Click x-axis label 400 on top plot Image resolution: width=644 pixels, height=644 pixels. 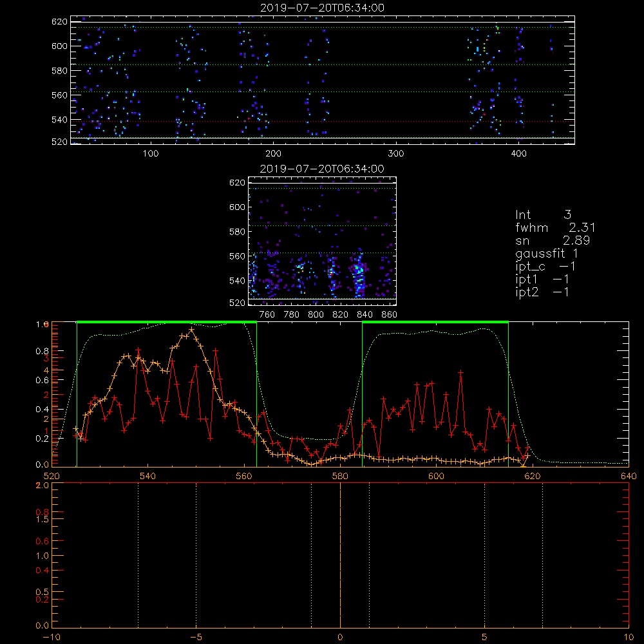pyautogui.click(x=518, y=154)
